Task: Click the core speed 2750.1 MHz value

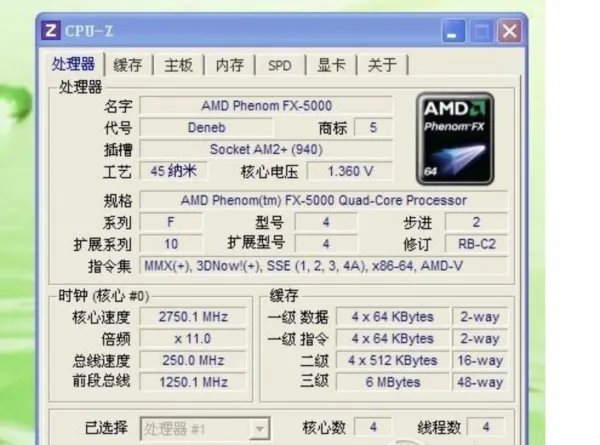Action: pyautogui.click(x=193, y=317)
